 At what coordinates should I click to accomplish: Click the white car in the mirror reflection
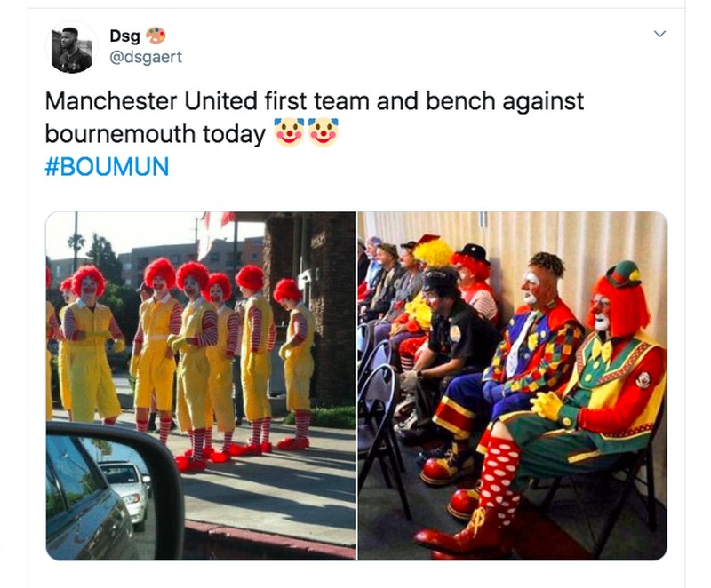124,491
